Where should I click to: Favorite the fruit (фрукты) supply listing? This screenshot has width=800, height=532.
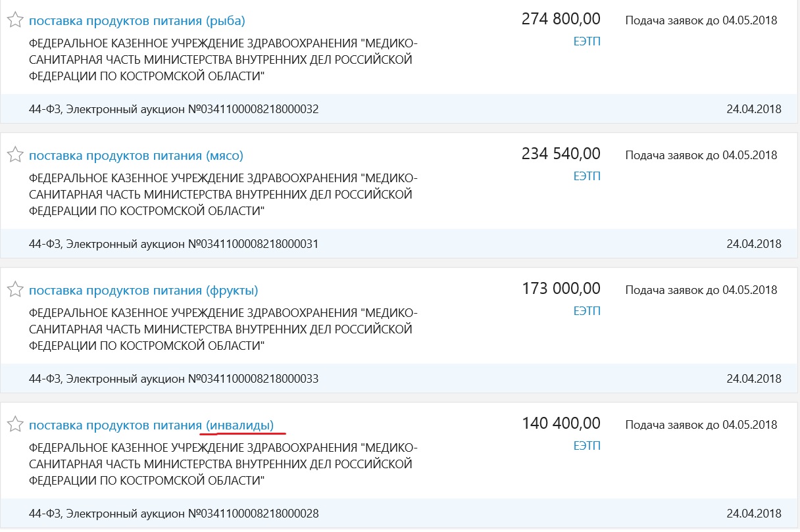[14, 290]
